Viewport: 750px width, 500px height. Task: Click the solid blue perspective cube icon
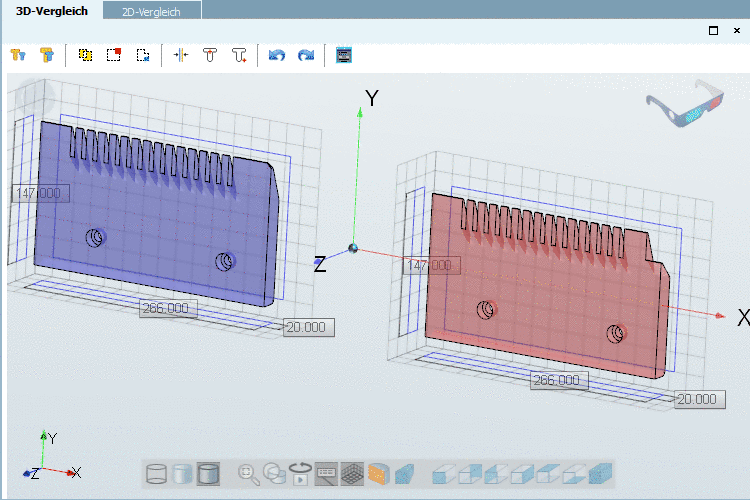tap(404, 474)
